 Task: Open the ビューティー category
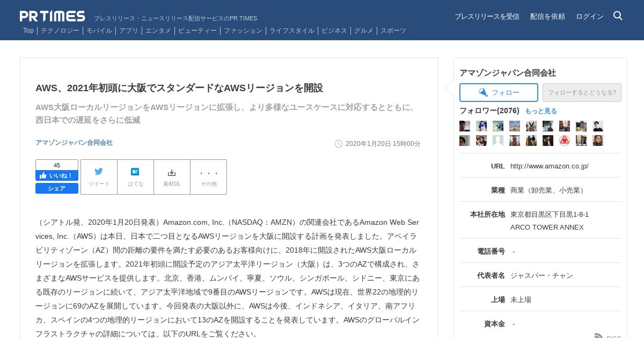point(197,31)
